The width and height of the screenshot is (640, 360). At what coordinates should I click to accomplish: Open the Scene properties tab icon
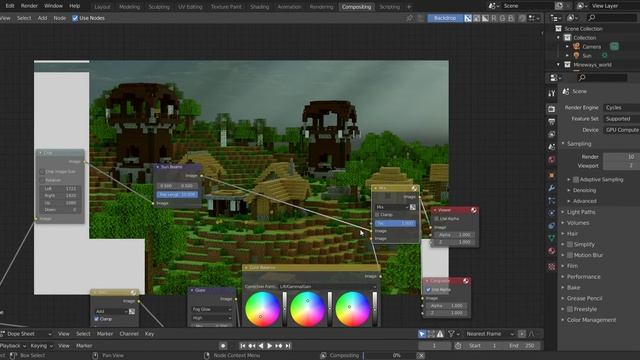coord(551,147)
